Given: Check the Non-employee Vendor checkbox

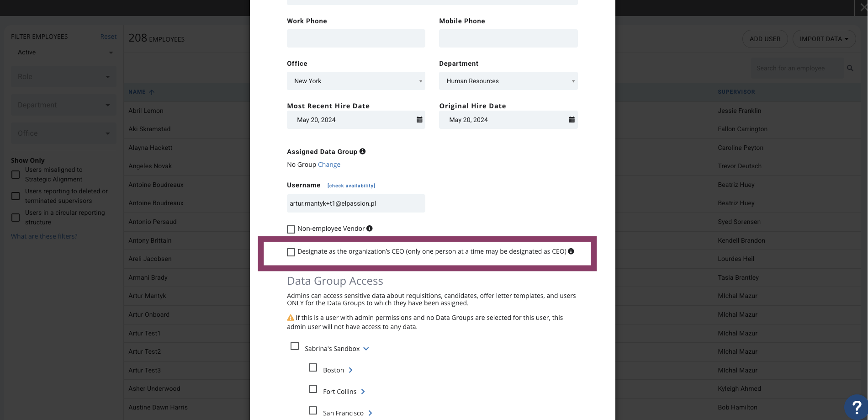Looking at the screenshot, I should [291, 229].
